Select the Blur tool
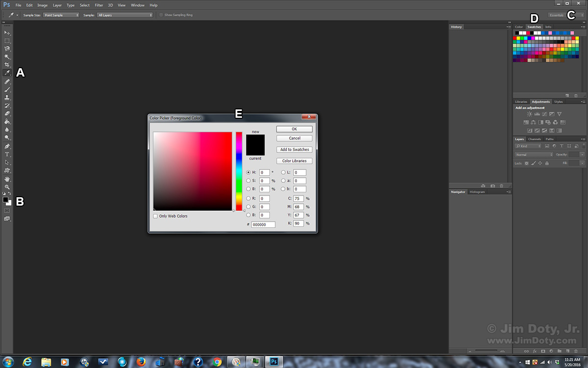588x368 pixels. coord(7,130)
